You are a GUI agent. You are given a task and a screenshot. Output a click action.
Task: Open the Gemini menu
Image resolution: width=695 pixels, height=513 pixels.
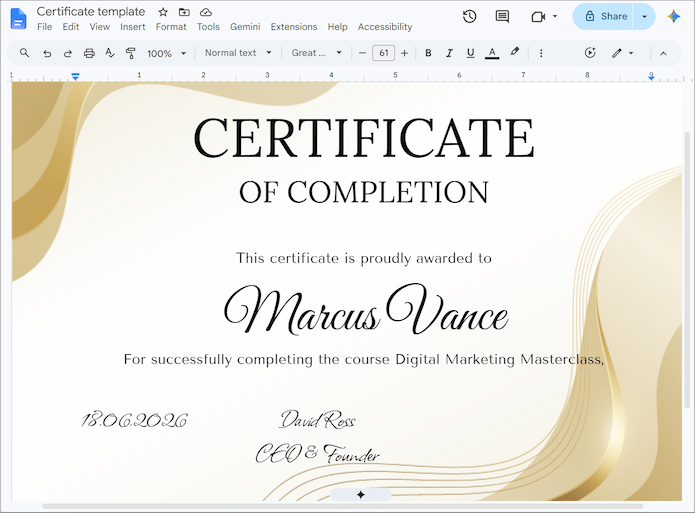[245, 27]
